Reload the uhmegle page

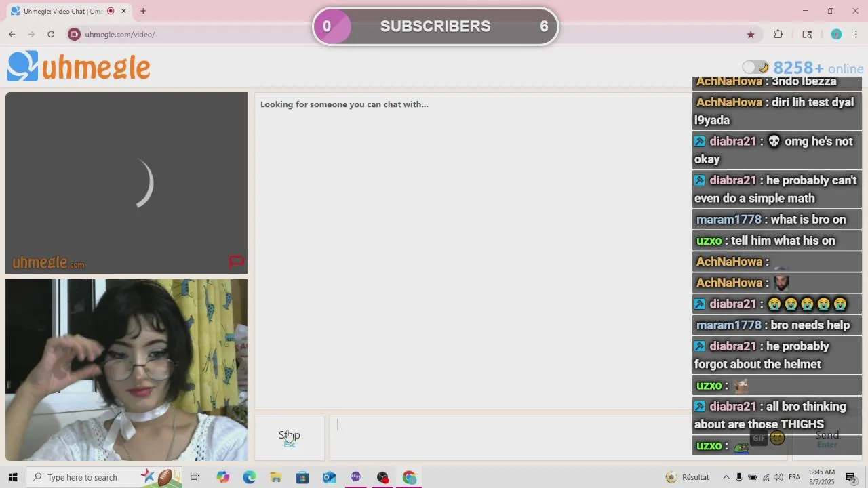coord(51,34)
